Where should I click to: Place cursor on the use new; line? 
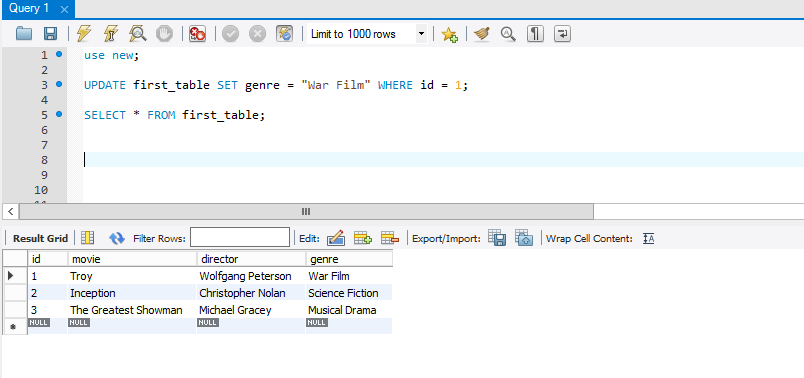112,55
